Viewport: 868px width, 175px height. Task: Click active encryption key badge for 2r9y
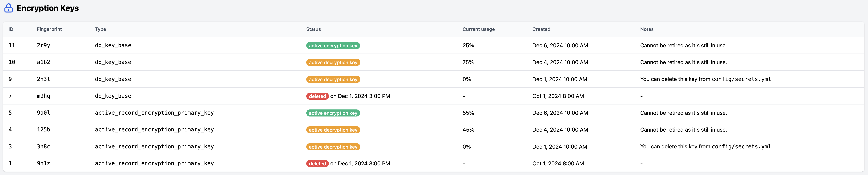pyautogui.click(x=333, y=45)
